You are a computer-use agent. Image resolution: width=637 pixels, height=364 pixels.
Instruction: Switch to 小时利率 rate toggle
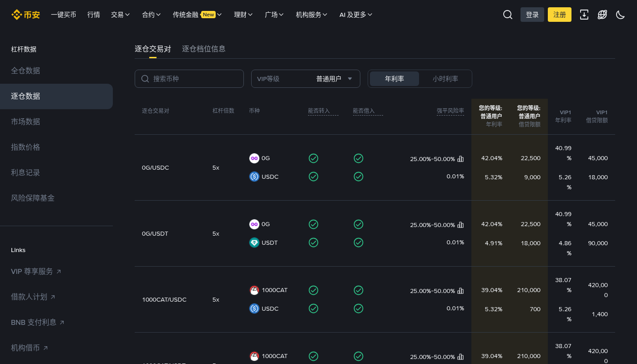(445, 79)
